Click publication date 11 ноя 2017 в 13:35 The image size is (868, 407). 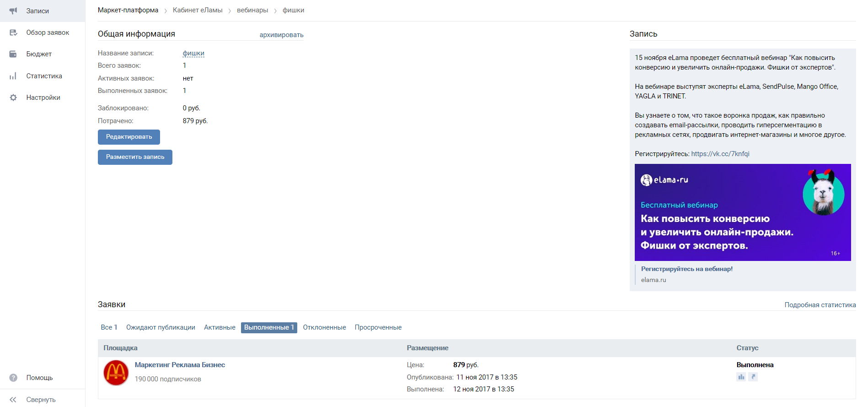487,377
